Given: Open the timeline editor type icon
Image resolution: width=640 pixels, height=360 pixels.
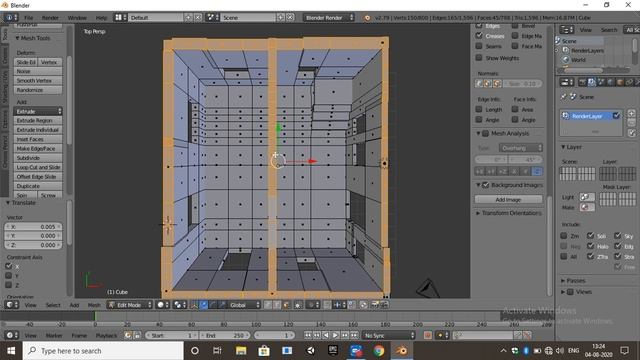Looking at the screenshot, I should coord(11,335).
